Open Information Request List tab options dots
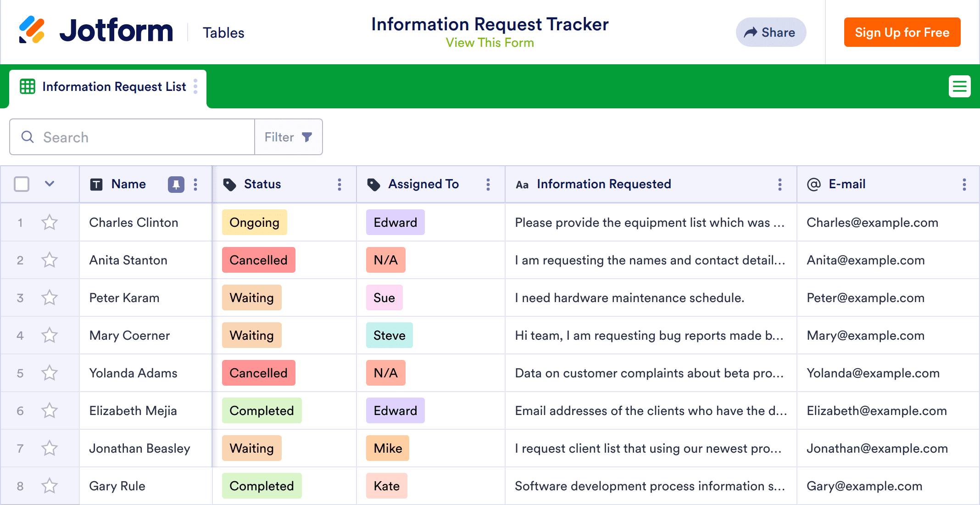Image resolution: width=980 pixels, height=505 pixels. pyautogui.click(x=195, y=86)
